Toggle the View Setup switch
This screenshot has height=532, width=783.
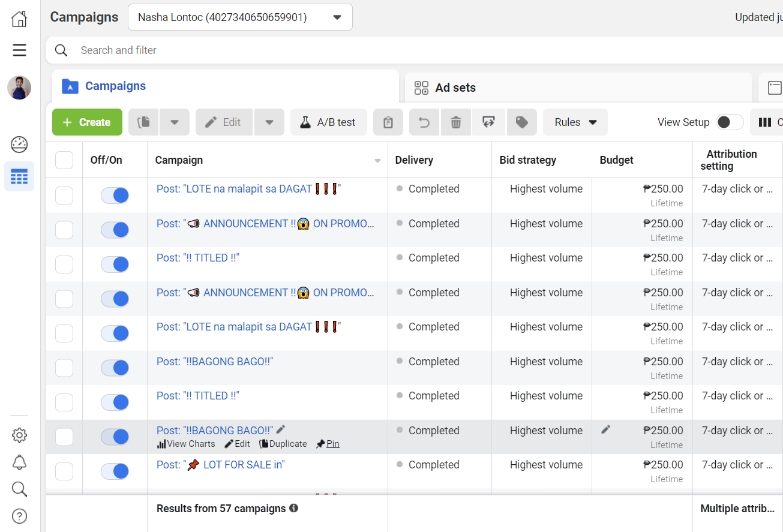coord(729,122)
